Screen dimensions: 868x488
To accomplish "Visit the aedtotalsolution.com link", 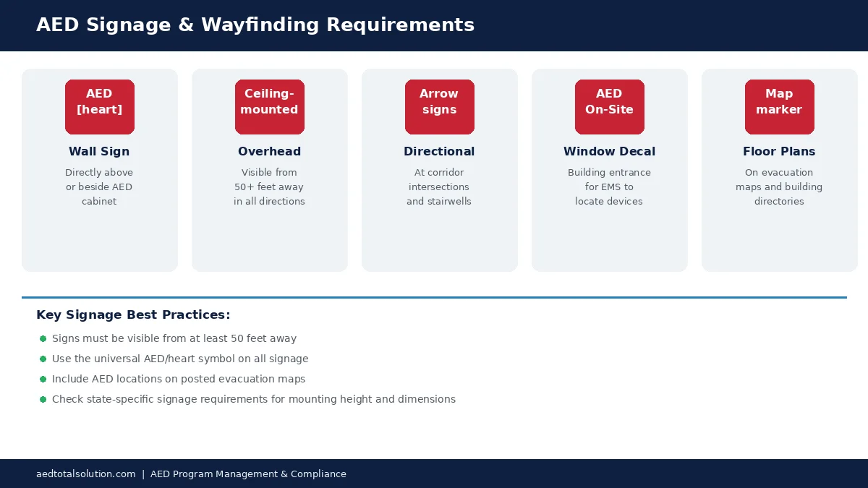I will click(x=85, y=474).
